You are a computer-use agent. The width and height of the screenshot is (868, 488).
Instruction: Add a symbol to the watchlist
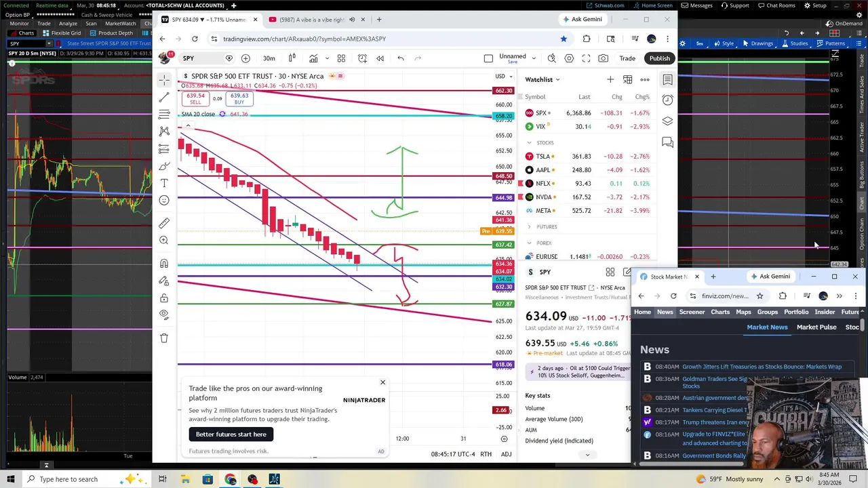click(x=610, y=80)
